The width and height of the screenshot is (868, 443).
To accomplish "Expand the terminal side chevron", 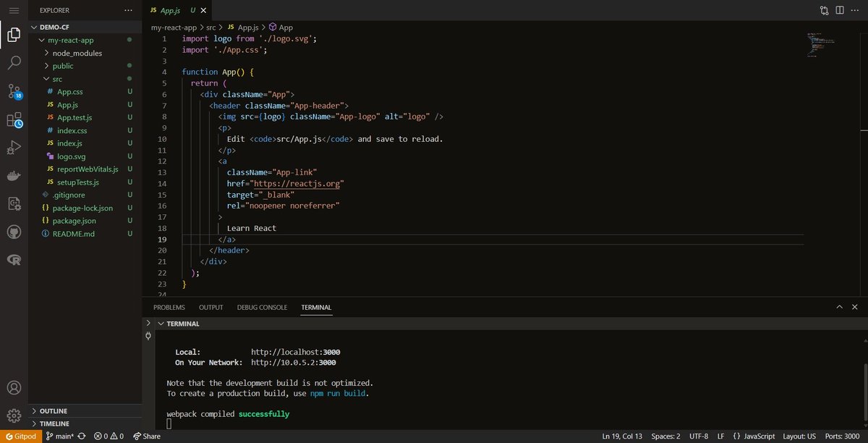I will (x=148, y=324).
